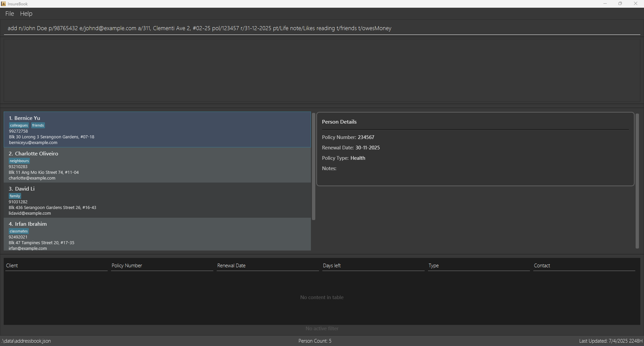Click the classmates tag on Irfan Ibrahim
This screenshot has width=644, height=346.
tap(18, 231)
